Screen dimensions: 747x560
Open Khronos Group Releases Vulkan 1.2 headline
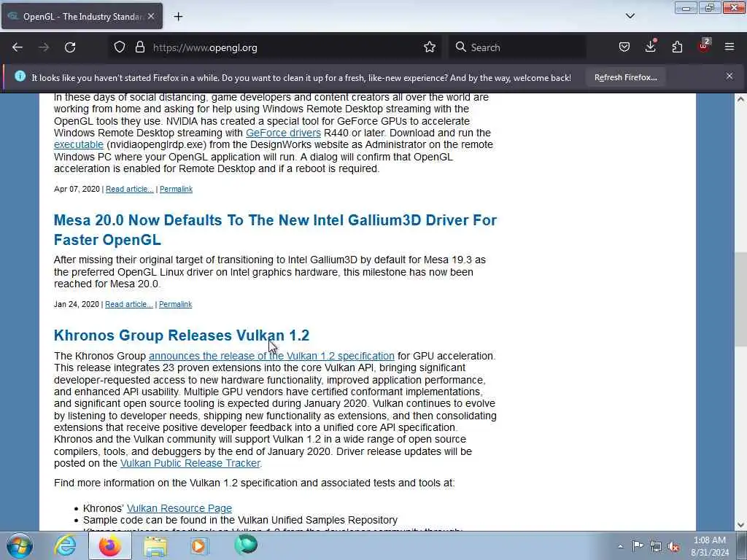[182, 335]
